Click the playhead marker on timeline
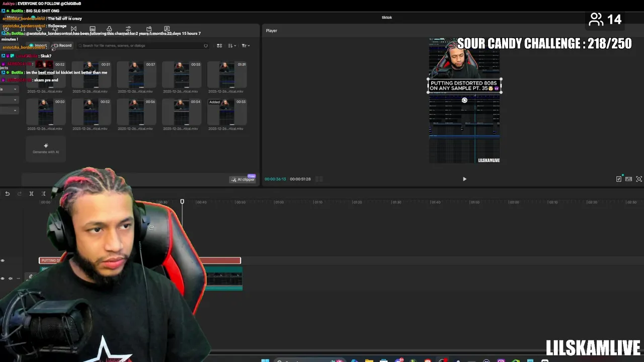 (182, 202)
